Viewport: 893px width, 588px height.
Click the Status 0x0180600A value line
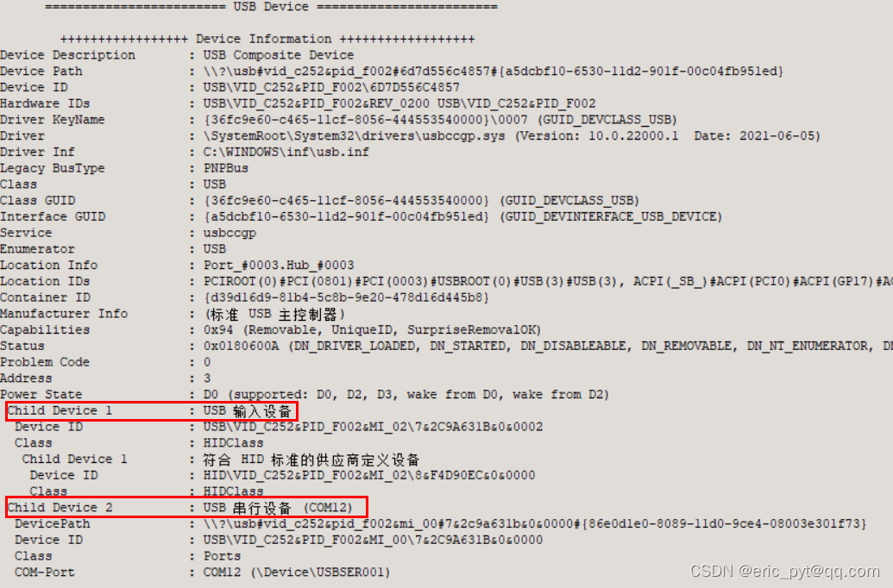[548, 346]
